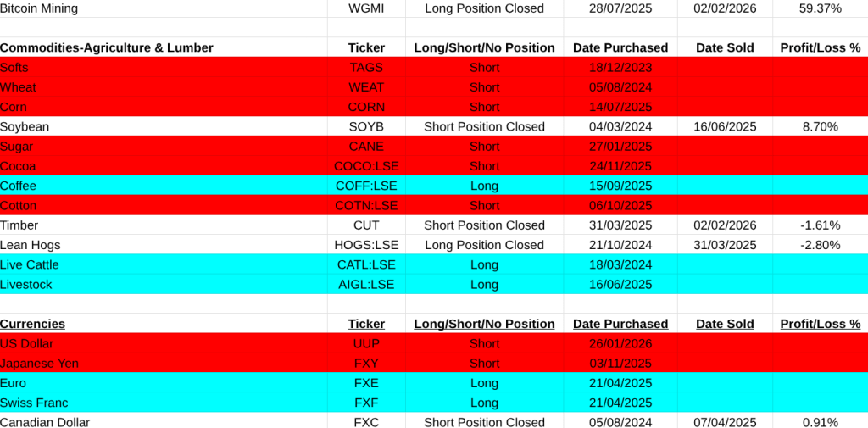Select Lean Hogs' -2.80% loss cell

coord(820,245)
